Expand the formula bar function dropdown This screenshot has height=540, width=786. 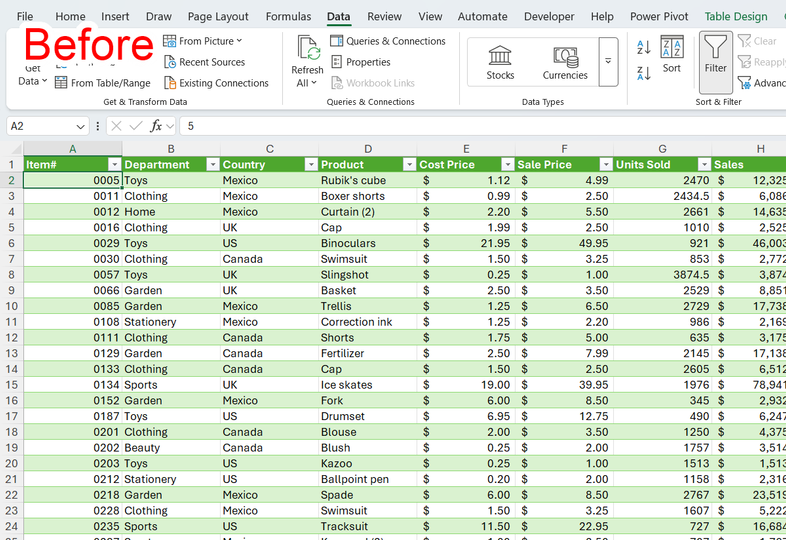[170, 126]
